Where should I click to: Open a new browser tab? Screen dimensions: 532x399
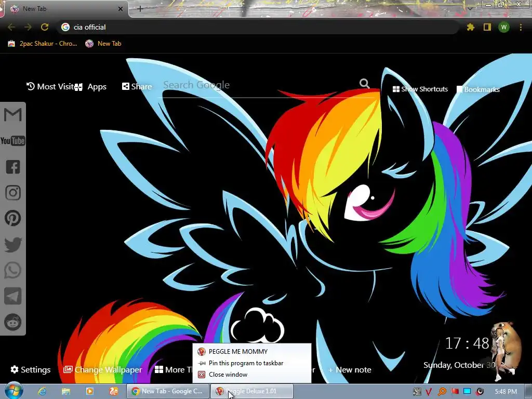pyautogui.click(x=140, y=9)
